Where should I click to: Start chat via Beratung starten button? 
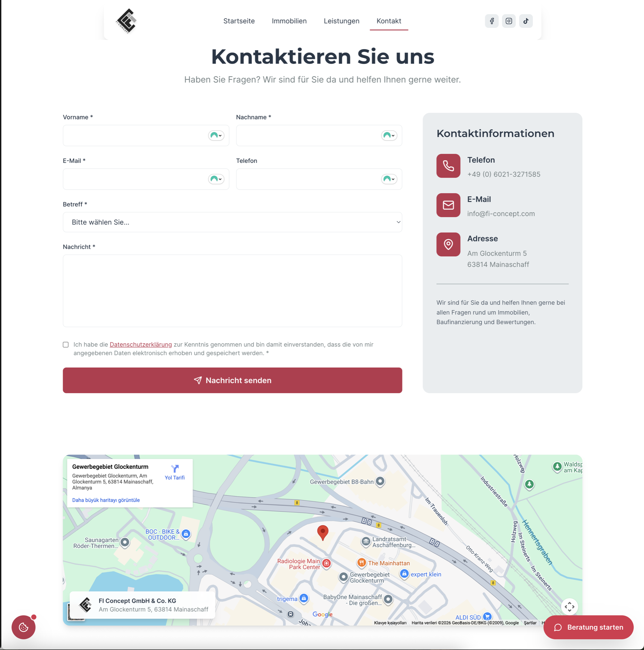588,627
